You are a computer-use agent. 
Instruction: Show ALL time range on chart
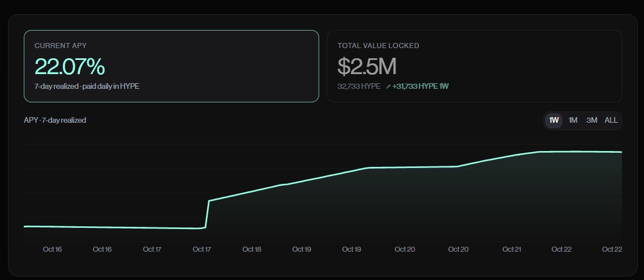click(x=611, y=120)
